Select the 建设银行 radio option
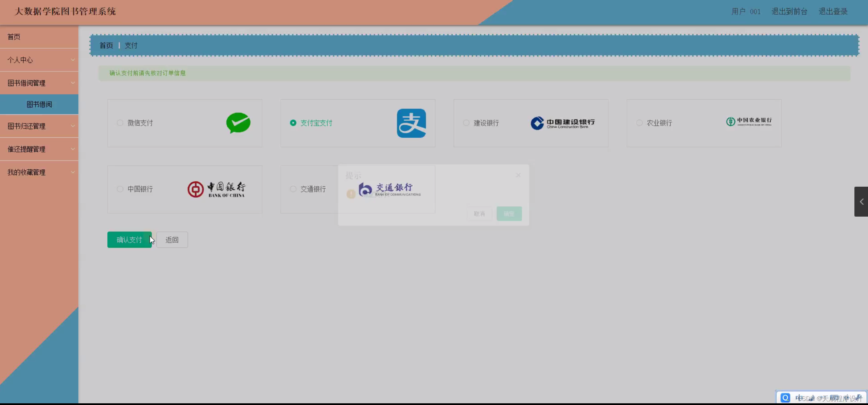The width and height of the screenshot is (868, 405). pos(466,123)
